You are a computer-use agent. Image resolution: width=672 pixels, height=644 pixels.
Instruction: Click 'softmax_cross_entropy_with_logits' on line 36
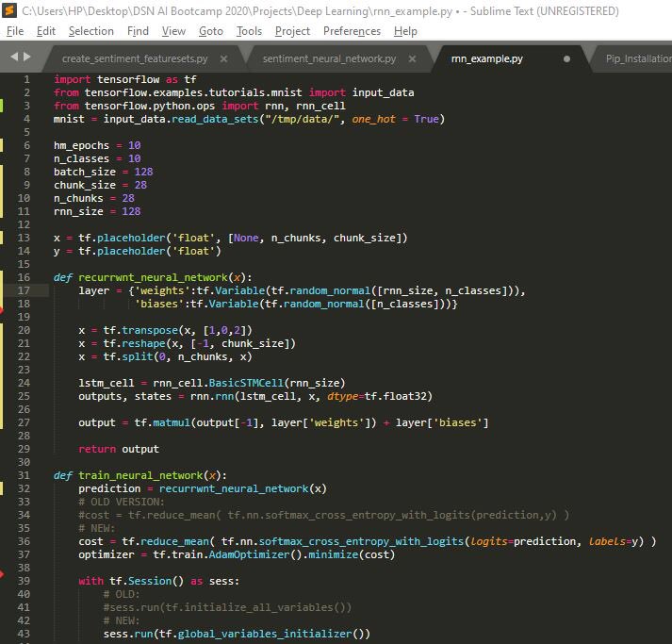[x=361, y=541]
